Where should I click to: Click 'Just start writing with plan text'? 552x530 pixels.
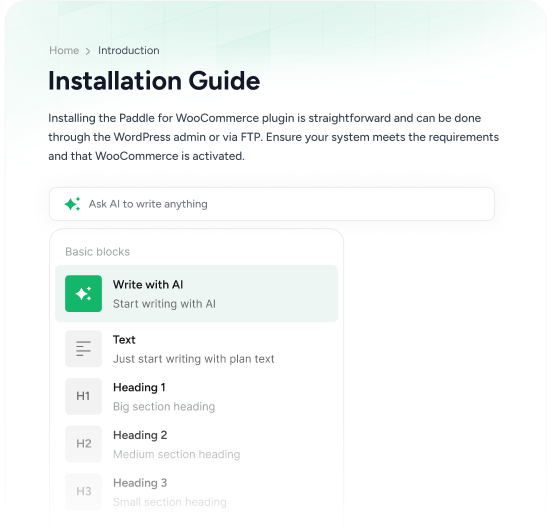(x=193, y=359)
